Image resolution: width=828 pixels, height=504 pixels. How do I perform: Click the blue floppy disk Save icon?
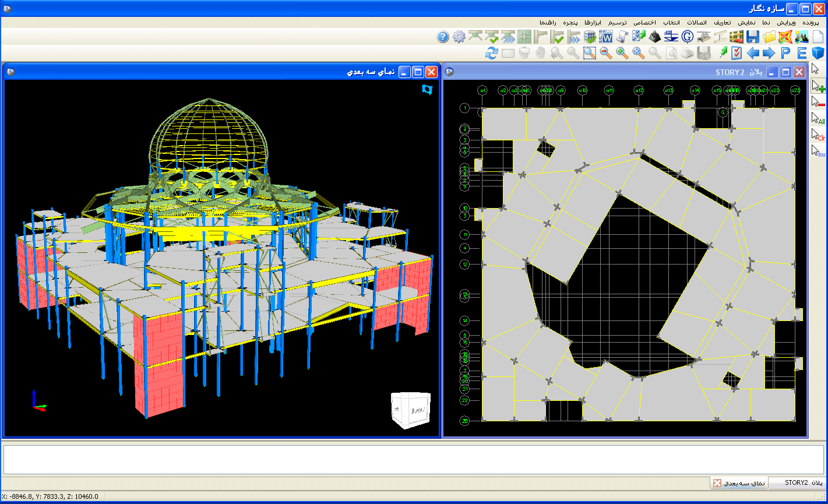752,37
